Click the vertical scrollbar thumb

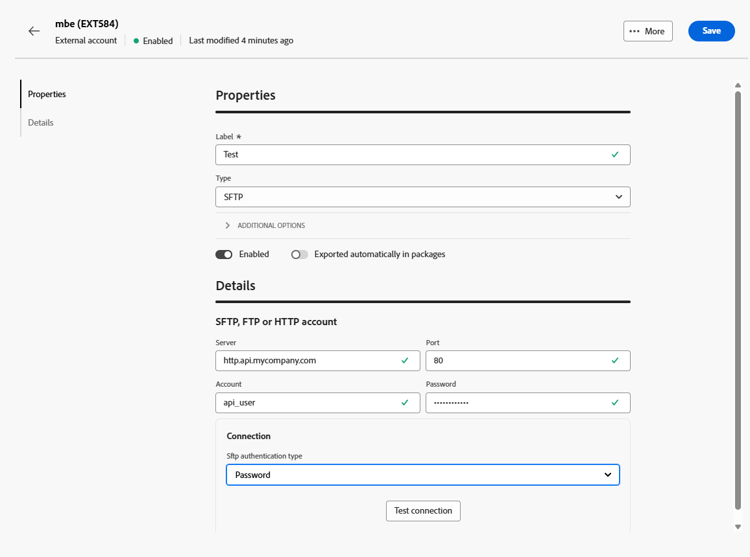coord(738,300)
